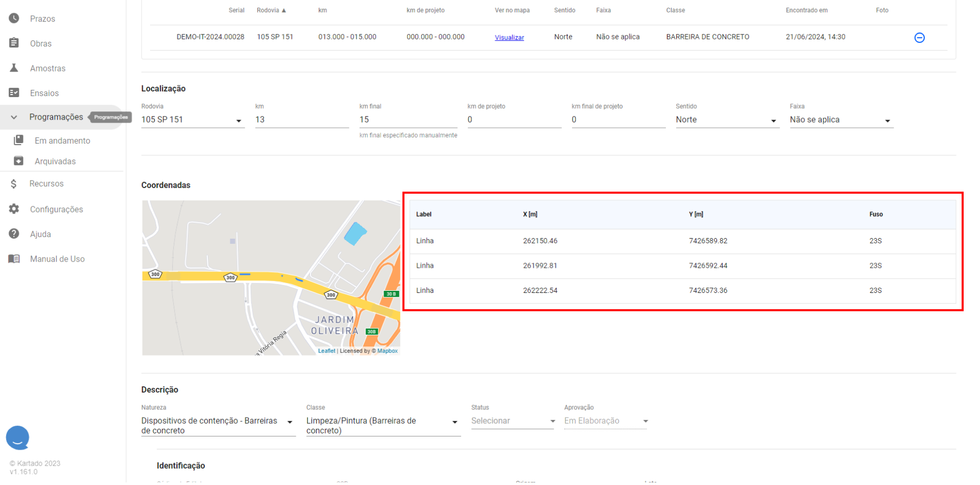Click the km final input field

click(408, 120)
